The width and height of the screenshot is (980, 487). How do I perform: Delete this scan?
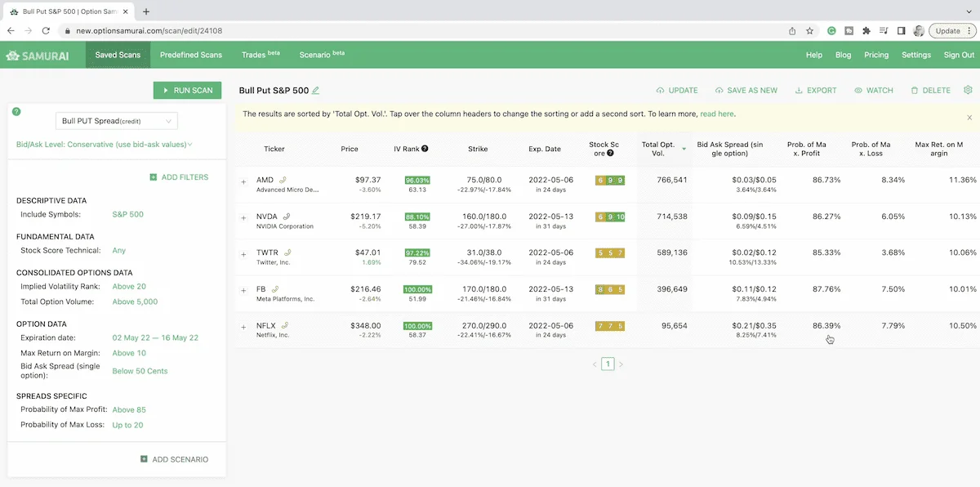click(x=931, y=91)
